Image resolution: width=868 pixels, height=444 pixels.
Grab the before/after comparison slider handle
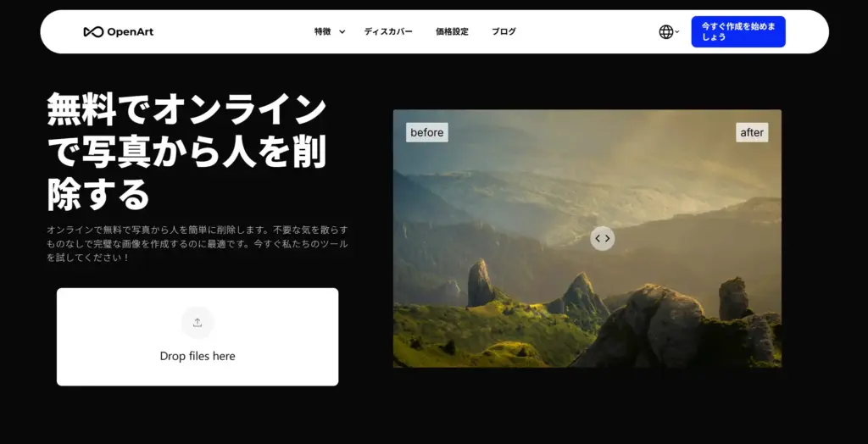(603, 239)
